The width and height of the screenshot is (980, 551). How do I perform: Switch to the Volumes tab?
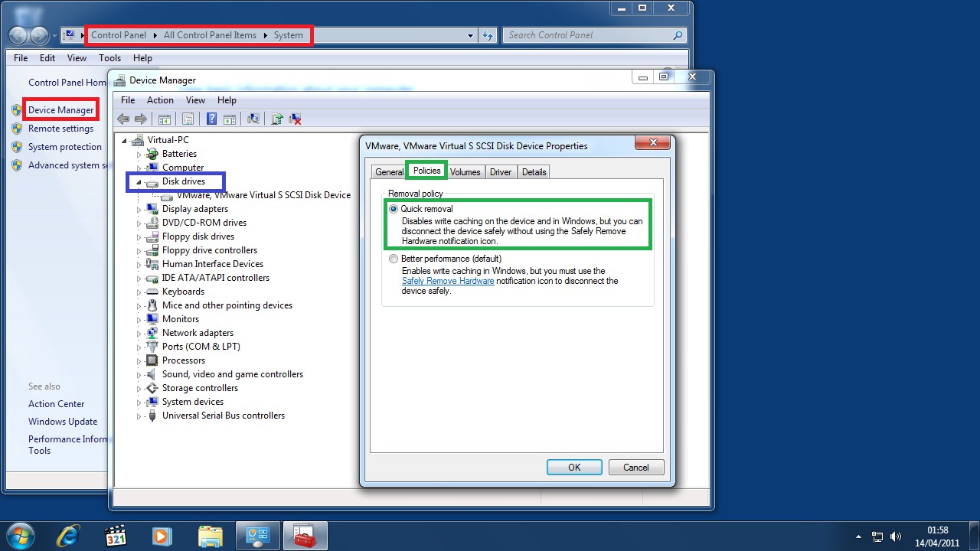click(x=465, y=172)
